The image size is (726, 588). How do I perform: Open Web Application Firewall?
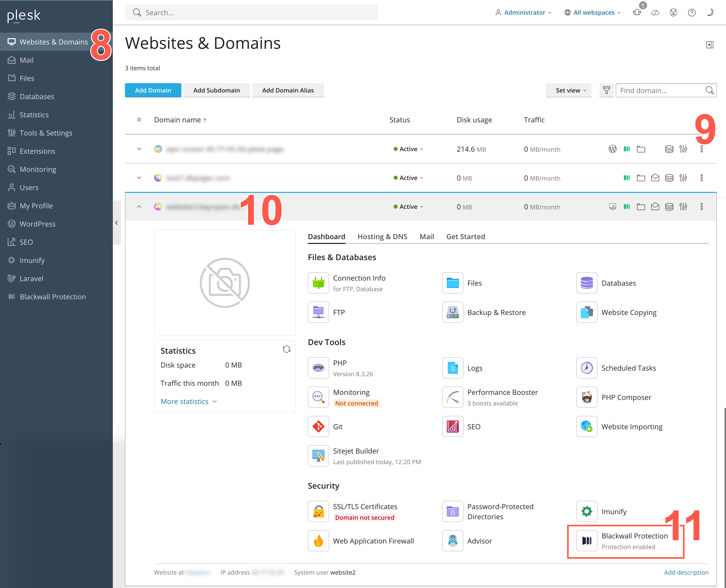[361, 541]
